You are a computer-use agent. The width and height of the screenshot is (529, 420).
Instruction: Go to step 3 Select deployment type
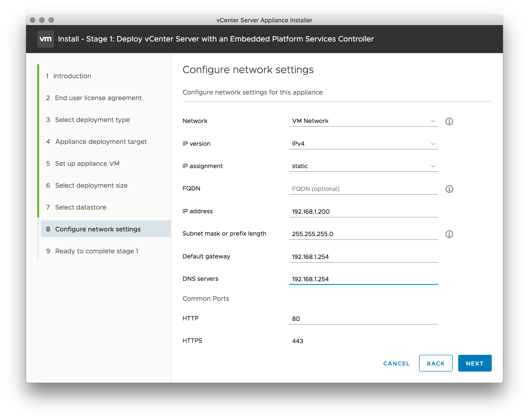[88, 119]
